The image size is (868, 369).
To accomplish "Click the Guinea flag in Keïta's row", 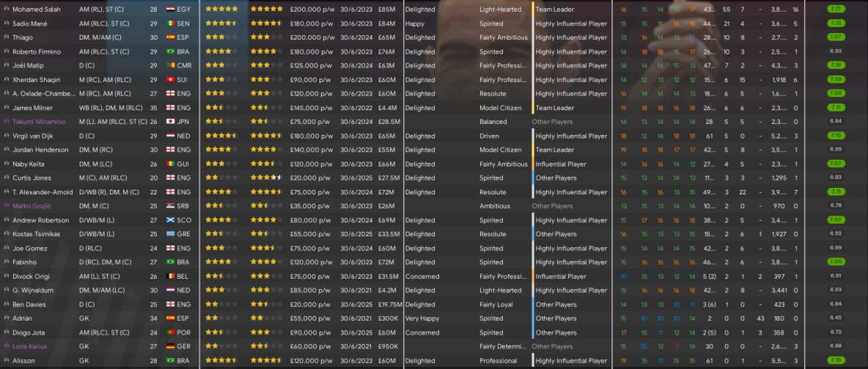I will click(171, 164).
